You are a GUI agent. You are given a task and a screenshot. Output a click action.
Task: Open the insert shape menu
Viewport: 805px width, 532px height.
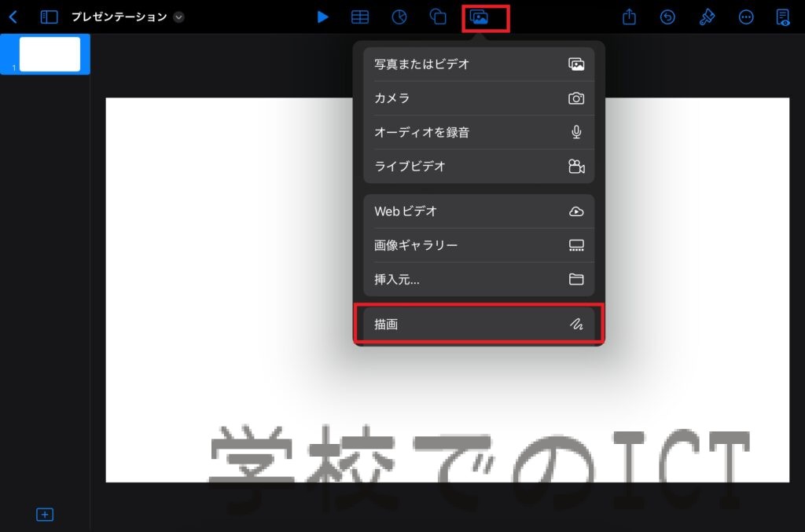(x=438, y=17)
